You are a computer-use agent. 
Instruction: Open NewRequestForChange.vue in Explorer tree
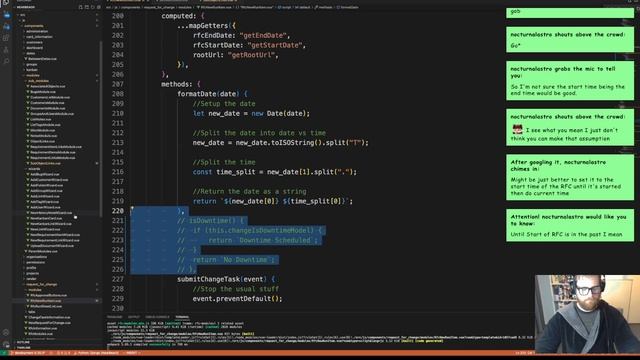pyautogui.click(x=48, y=323)
